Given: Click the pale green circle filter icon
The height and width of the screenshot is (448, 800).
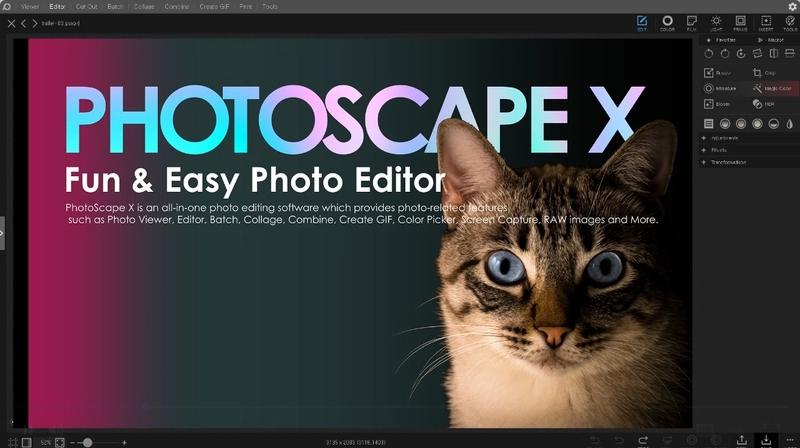Looking at the screenshot, I should click(757, 123).
